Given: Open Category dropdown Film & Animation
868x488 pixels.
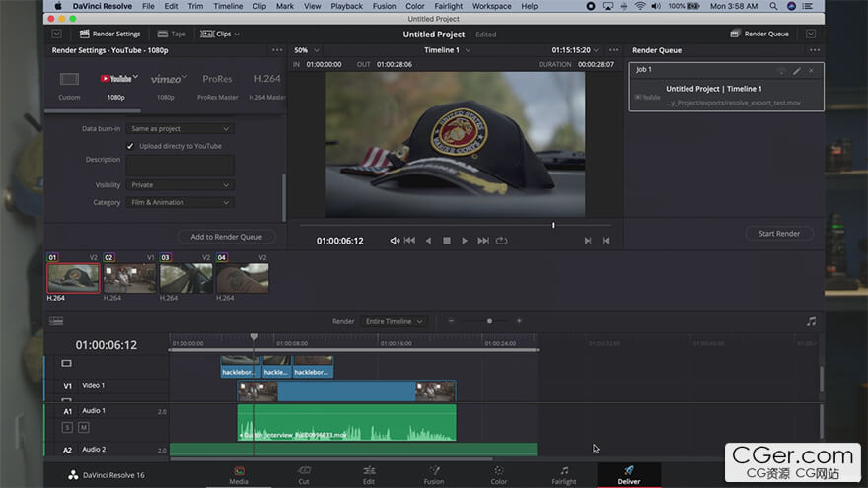Looking at the screenshot, I should tap(180, 202).
